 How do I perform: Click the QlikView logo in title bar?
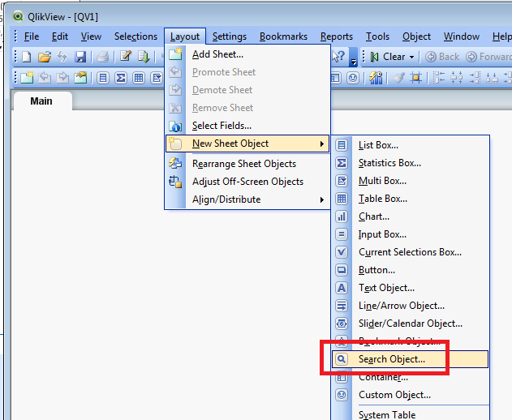[x=18, y=16]
